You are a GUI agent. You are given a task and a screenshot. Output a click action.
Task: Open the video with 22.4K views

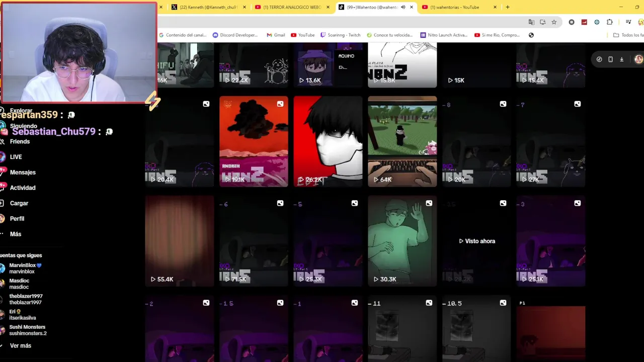254,65
